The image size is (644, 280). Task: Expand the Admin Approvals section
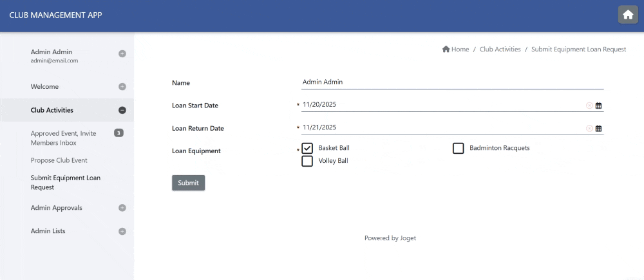122,208
